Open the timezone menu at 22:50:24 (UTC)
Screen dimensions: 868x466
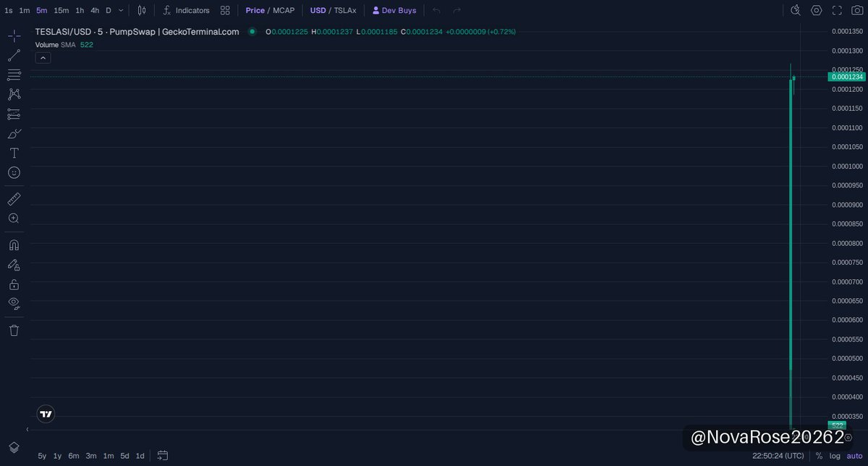[778, 456]
